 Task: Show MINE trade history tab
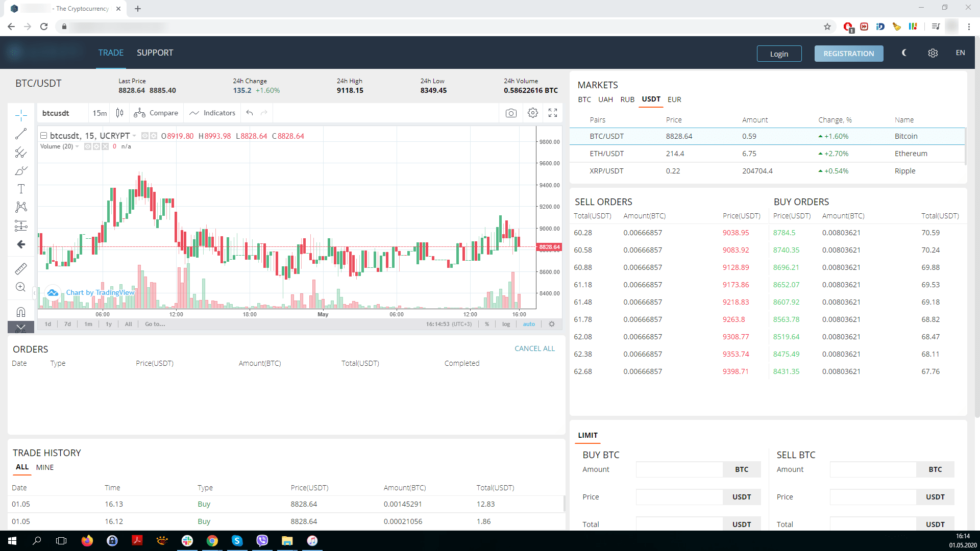[x=45, y=467]
